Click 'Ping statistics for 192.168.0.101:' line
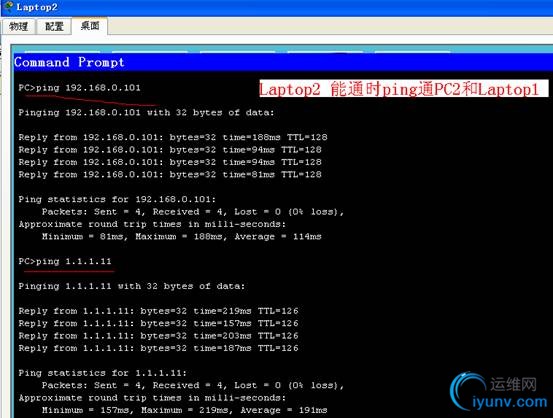Viewport: 553px width, 418px height. [x=117, y=199]
